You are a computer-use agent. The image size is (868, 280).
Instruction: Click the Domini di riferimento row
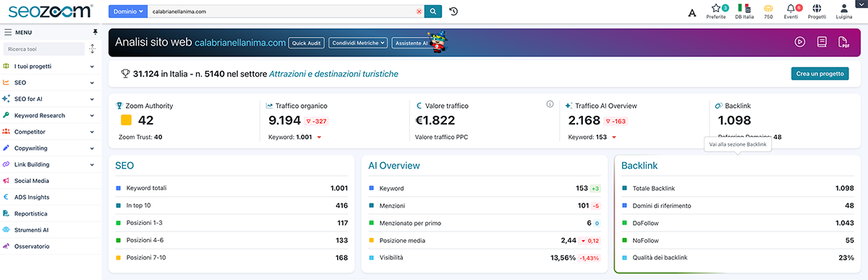pos(738,205)
